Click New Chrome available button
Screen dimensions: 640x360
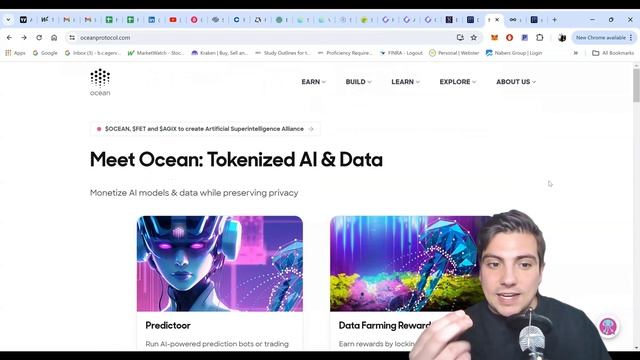click(x=600, y=38)
